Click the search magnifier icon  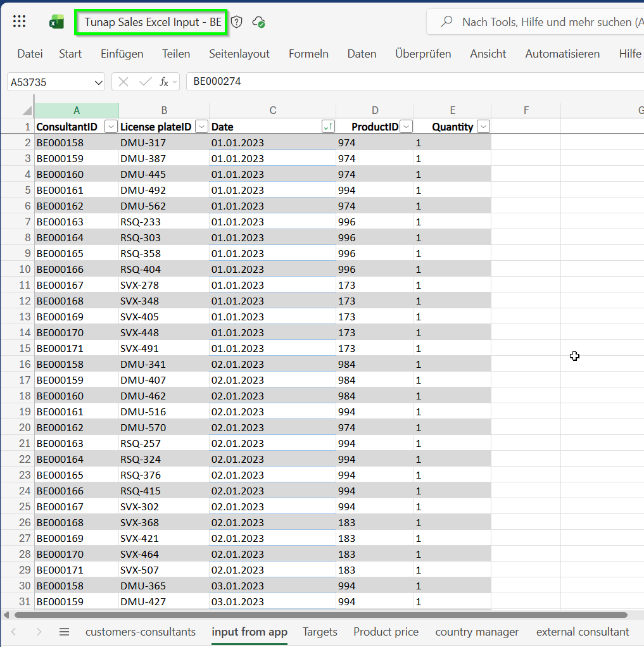pyautogui.click(x=446, y=22)
